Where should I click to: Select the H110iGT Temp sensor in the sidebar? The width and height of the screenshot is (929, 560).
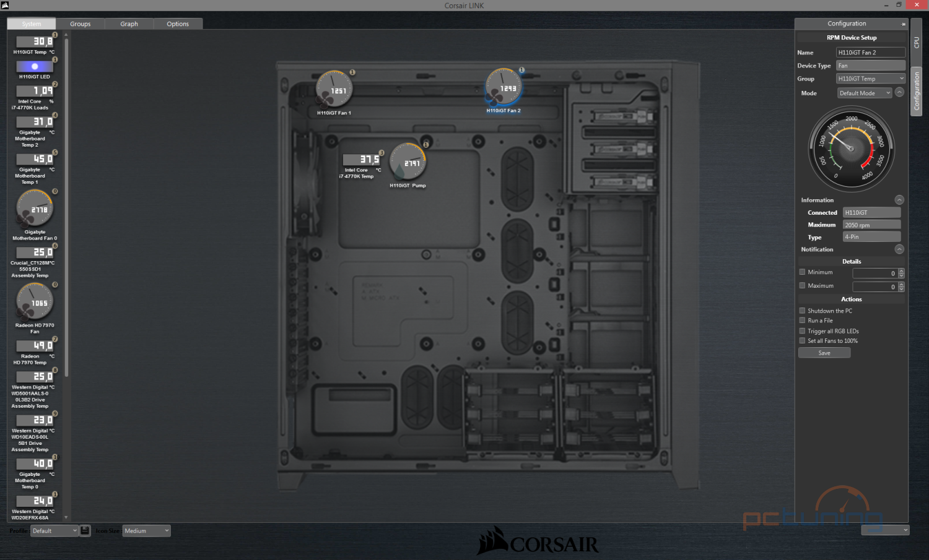tap(34, 41)
